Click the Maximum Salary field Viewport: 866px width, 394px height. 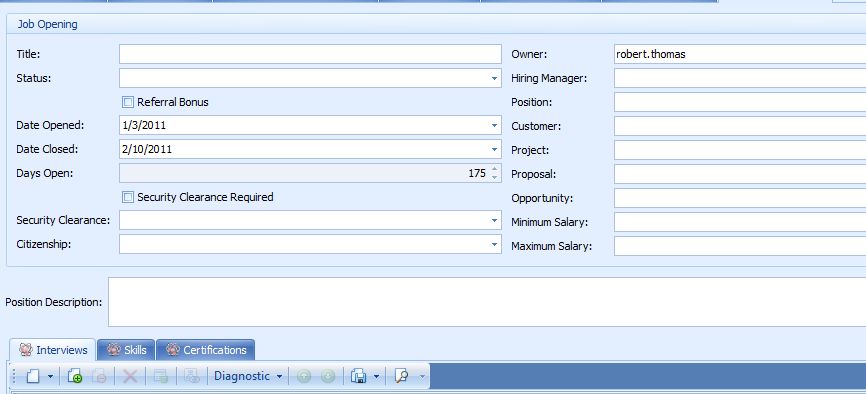[740, 246]
